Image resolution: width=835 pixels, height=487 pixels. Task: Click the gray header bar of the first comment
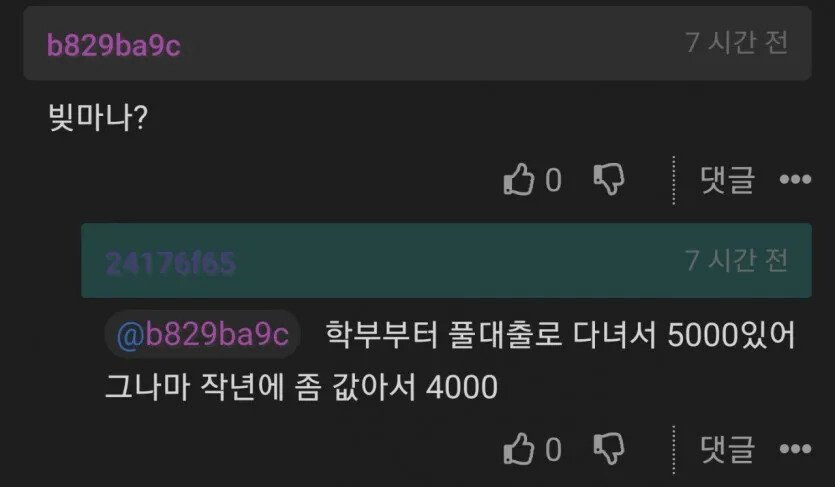tap(417, 43)
